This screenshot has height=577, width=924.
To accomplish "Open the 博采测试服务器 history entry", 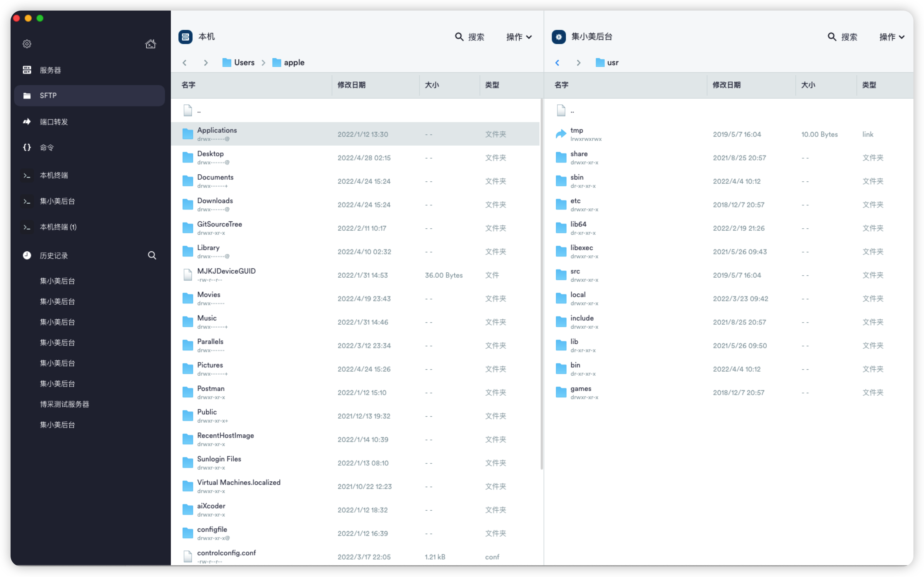I will (x=64, y=404).
